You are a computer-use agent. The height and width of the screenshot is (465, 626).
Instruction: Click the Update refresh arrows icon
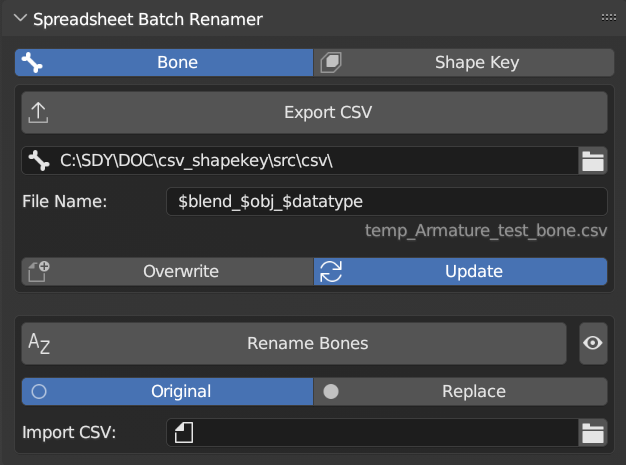pyautogui.click(x=331, y=271)
